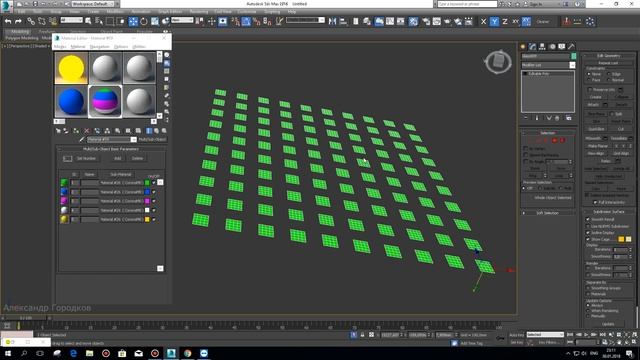The height and width of the screenshot is (360, 640).
Task: Click Assign Material to Selection icon
Action: 76,131
